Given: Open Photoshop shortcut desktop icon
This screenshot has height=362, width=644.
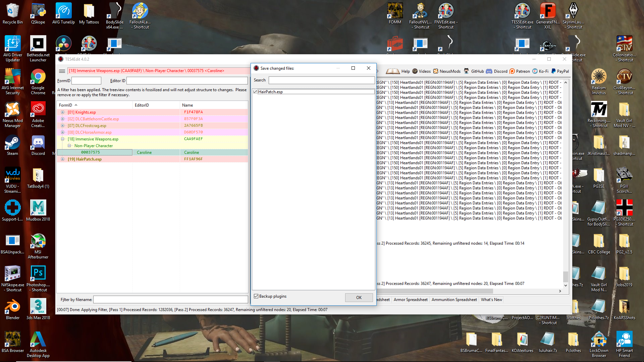Looking at the screenshot, I should 38,279.
